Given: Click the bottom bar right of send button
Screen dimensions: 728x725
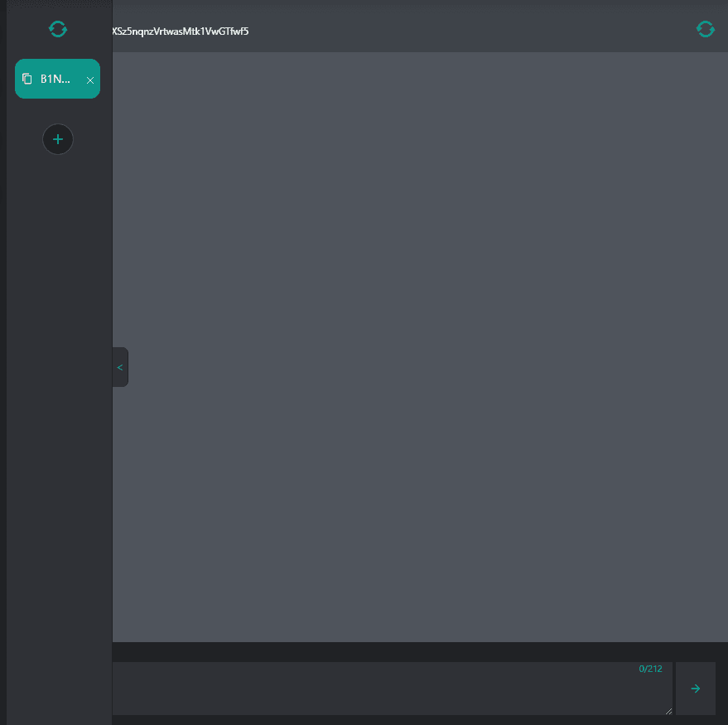Looking at the screenshot, I should [721, 689].
